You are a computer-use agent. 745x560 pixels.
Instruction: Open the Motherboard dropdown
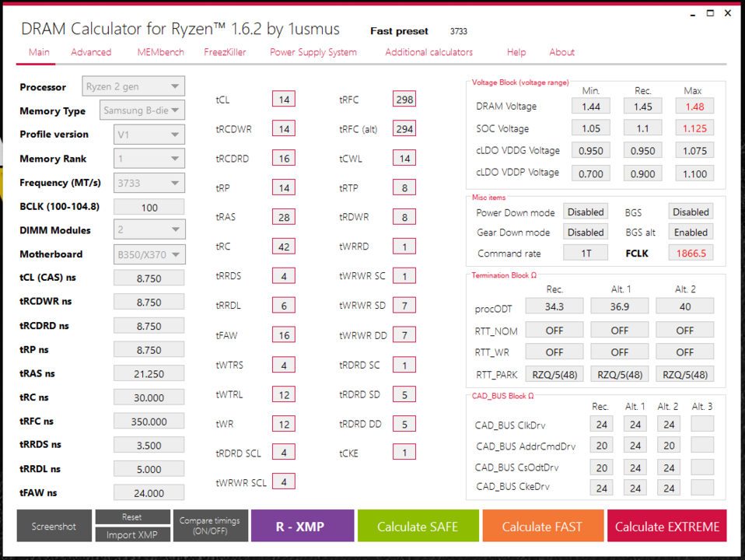[x=149, y=254]
